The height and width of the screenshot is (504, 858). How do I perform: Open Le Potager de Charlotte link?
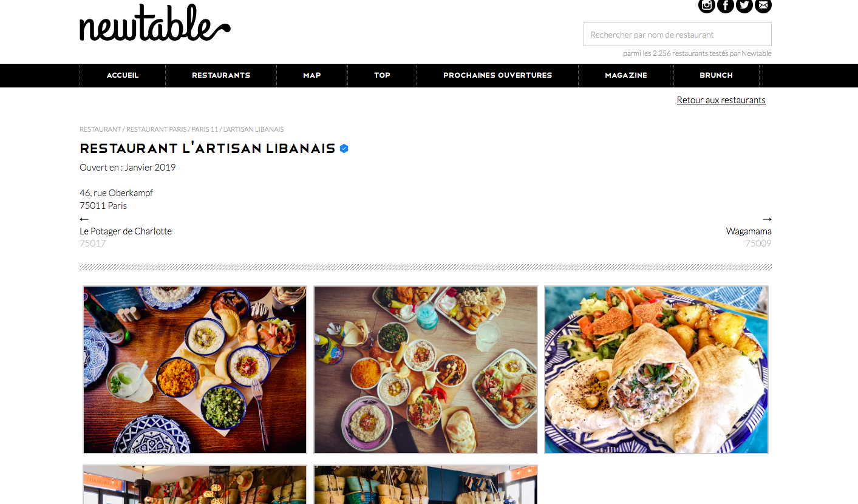coord(126,231)
